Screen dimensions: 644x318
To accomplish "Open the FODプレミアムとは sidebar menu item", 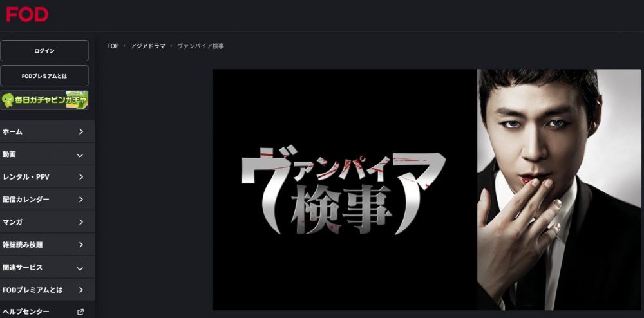I will 47,290.
